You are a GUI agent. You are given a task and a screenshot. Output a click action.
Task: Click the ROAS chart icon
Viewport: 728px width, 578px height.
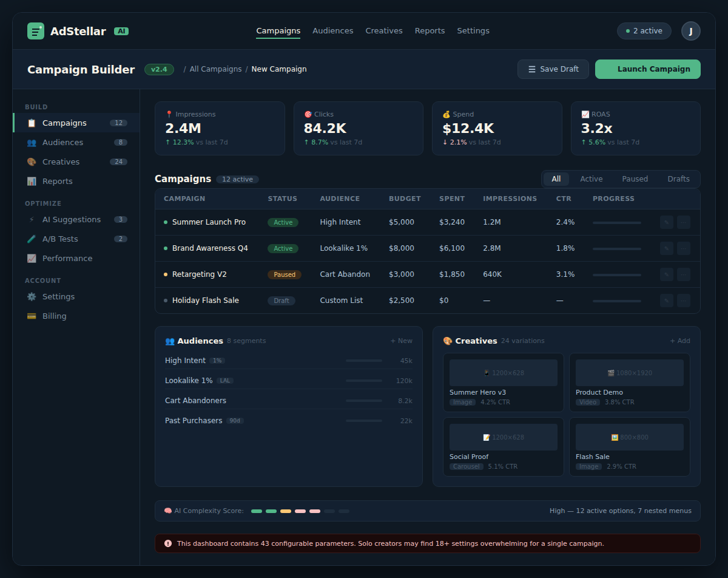click(x=585, y=114)
